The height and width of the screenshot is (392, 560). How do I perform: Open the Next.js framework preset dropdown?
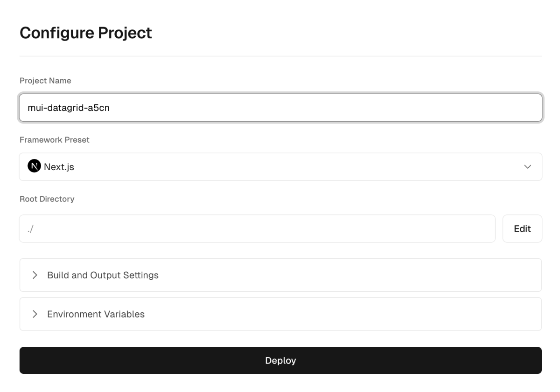pyautogui.click(x=280, y=167)
